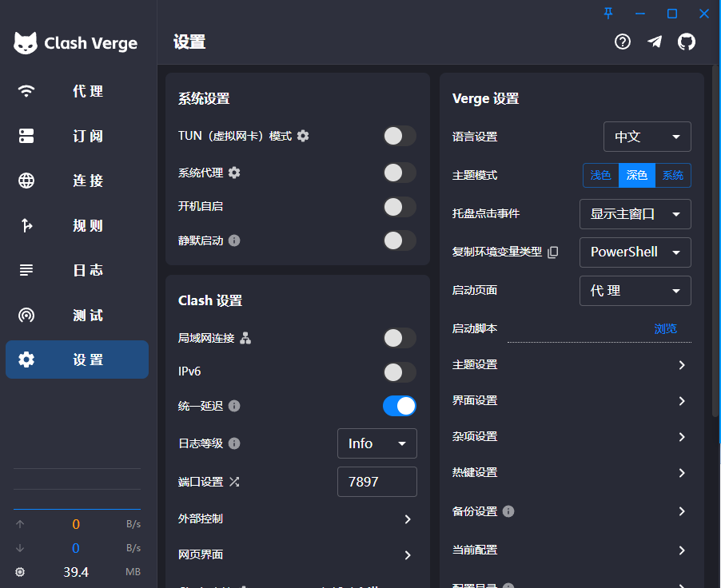The height and width of the screenshot is (588, 721).
Task: Go to 日志 page label in sidebar
Action: [88, 270]
